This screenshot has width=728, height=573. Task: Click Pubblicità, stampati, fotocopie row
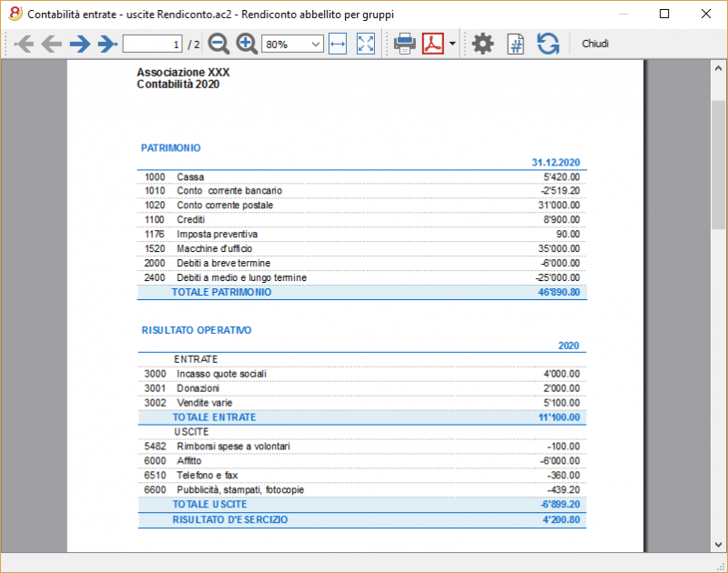point(361,490)
